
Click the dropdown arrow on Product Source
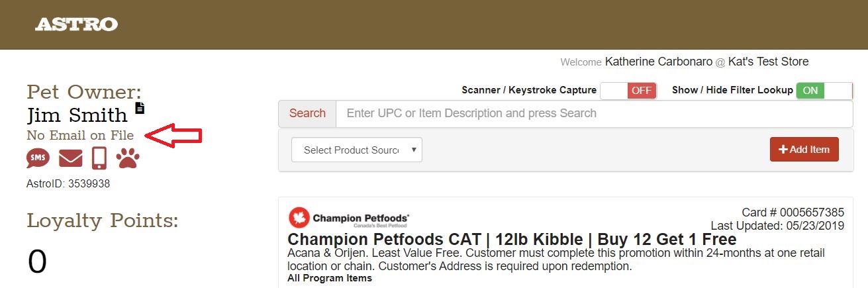pos(414,150)
